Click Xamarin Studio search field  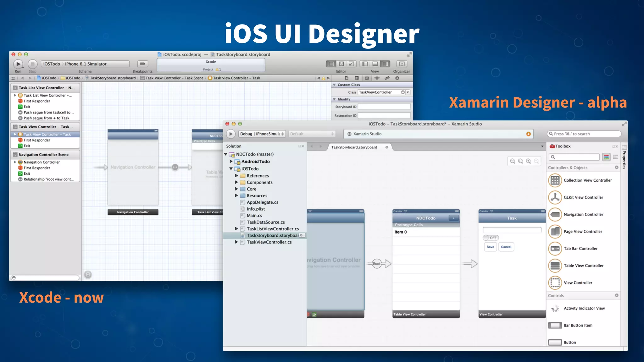click(584, 134)
